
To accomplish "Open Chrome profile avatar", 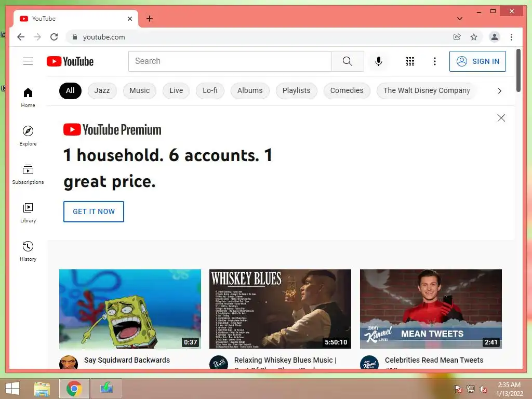I will point(495,37).
